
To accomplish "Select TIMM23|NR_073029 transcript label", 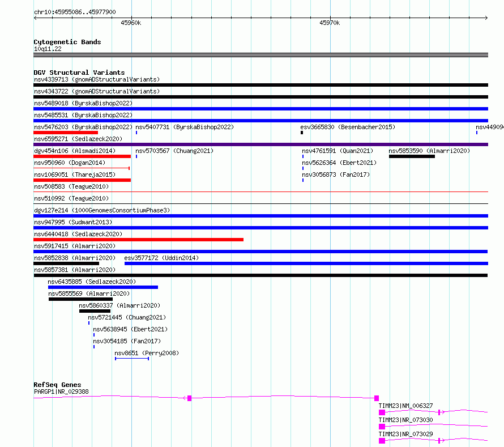I will tap(405, 434).
